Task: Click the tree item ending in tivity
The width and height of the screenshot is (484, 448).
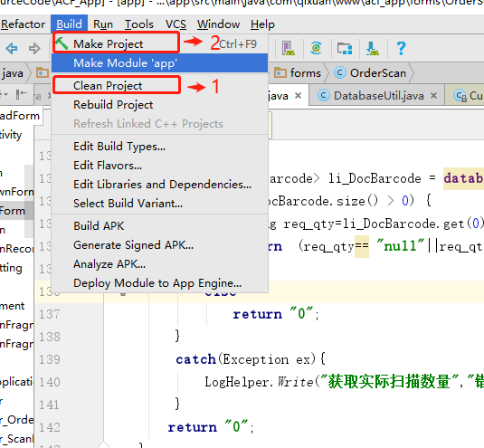Action: pos(11,135)
